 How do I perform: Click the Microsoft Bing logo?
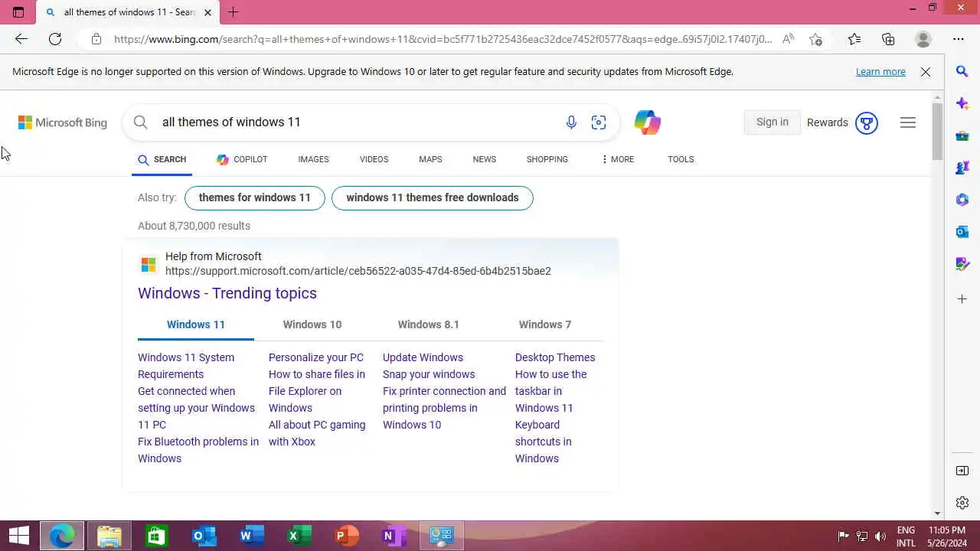63,122
